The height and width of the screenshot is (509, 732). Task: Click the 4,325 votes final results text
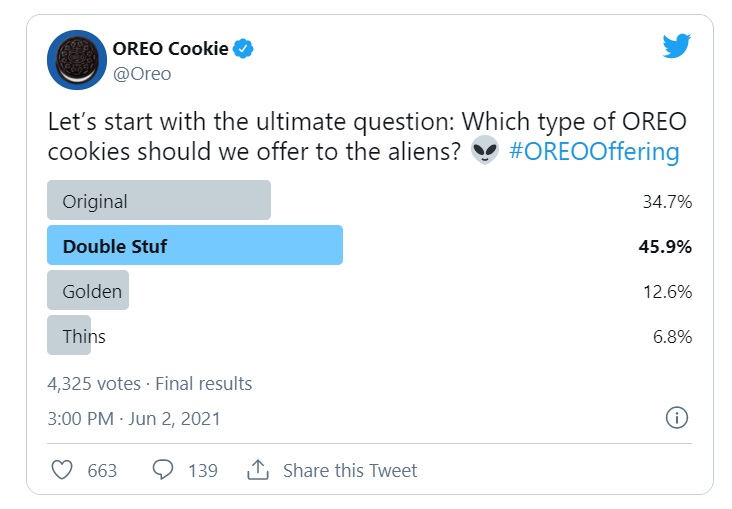[150, 383]
